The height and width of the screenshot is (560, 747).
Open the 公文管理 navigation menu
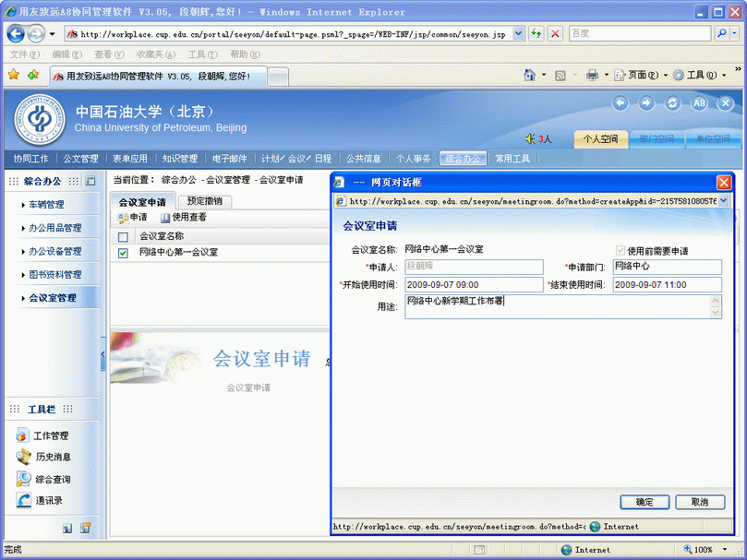click(x=80, y=159)
